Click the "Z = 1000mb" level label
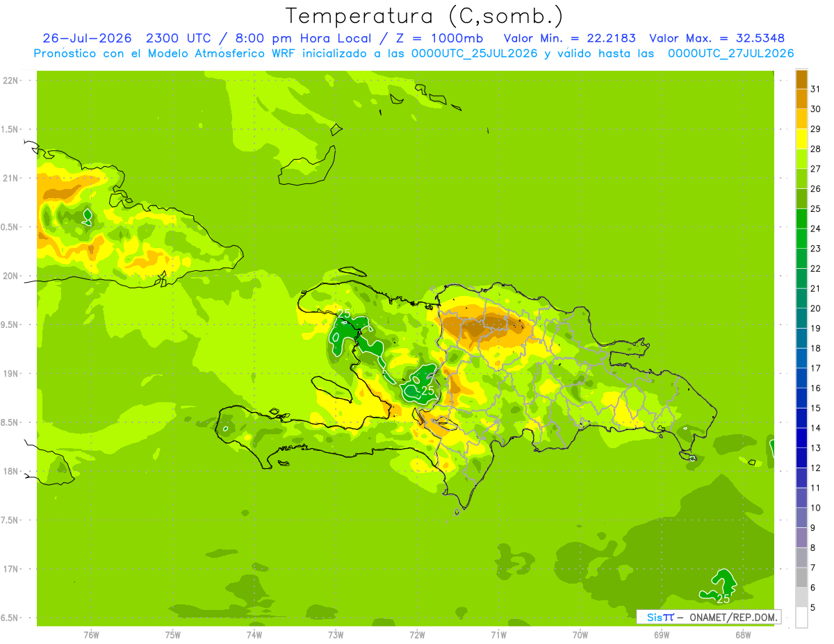The image size is (834, 644). [441, 38]
